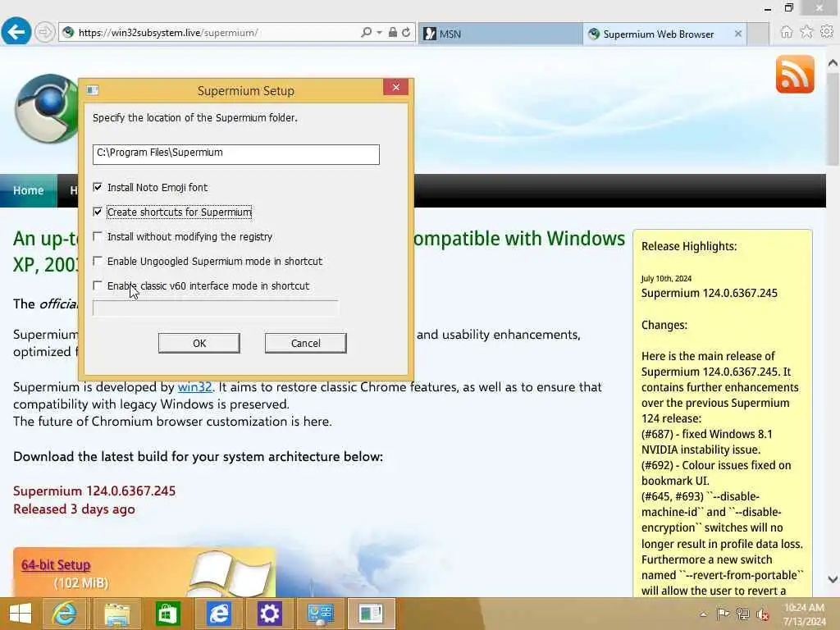Close the Supermium Web Browser tab
840x630 pixels.
[738, 34]
